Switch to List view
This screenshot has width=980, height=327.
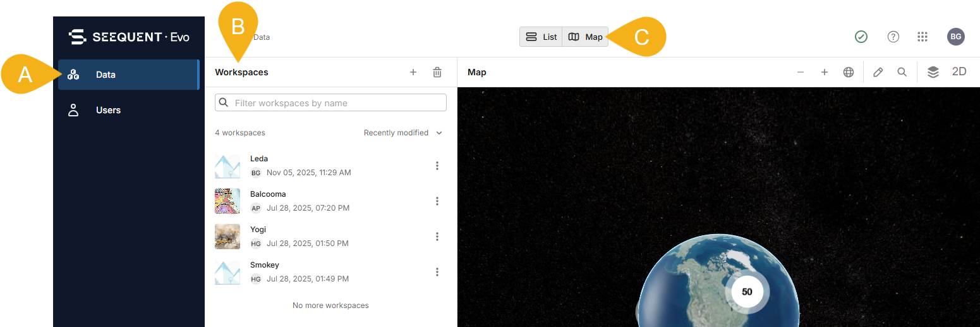pos(541,37)
